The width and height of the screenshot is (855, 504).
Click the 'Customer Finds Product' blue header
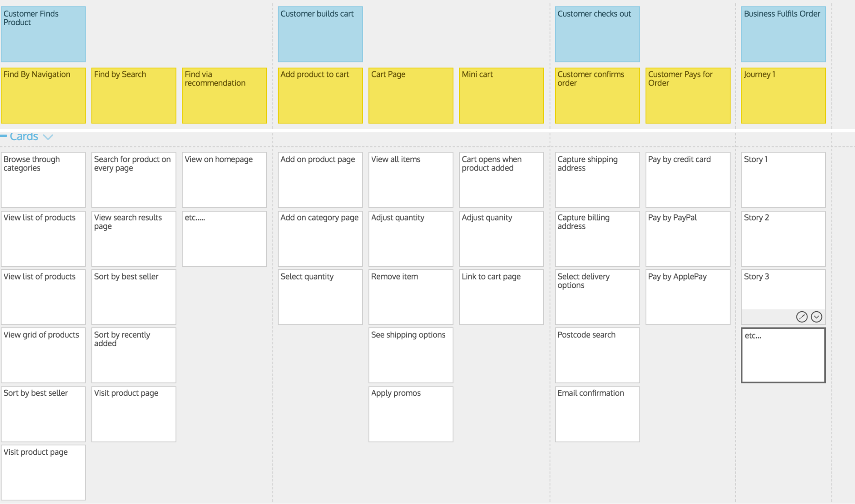coord(44,30)
